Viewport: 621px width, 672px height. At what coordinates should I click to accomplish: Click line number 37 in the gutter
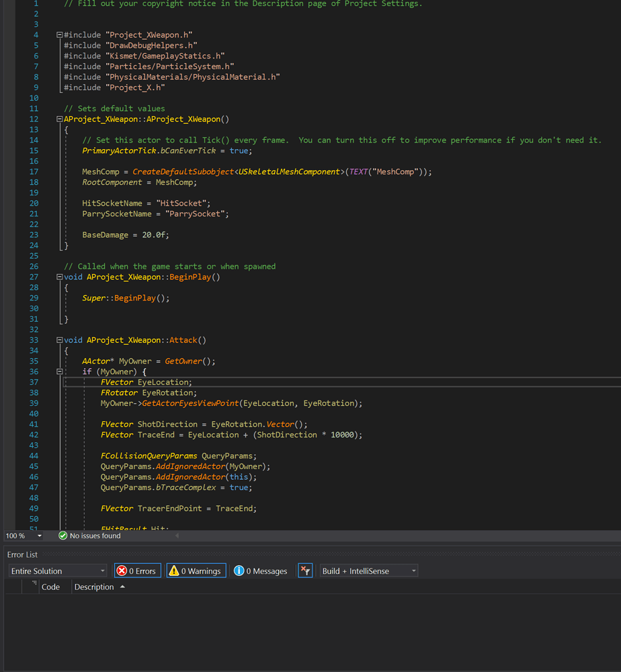(34, 382)
